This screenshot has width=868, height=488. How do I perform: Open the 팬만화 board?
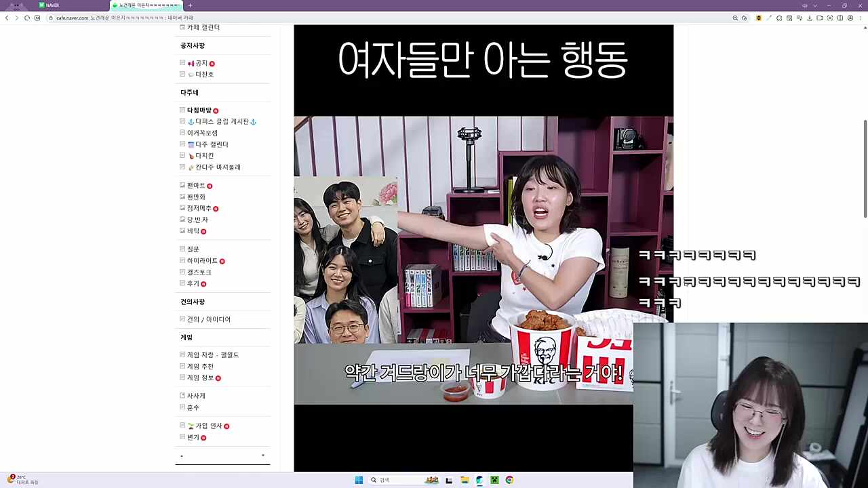coord(196,197)
